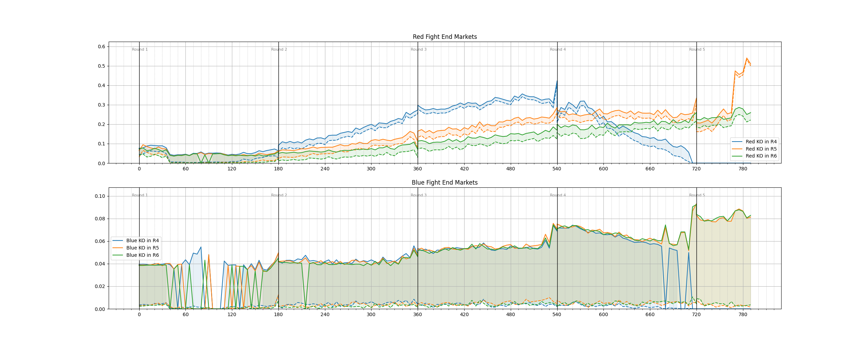Click y-axis tick label 0.10 on the Blue chart
Viewport: 868px width, 347px height.
tap(100, 196)
